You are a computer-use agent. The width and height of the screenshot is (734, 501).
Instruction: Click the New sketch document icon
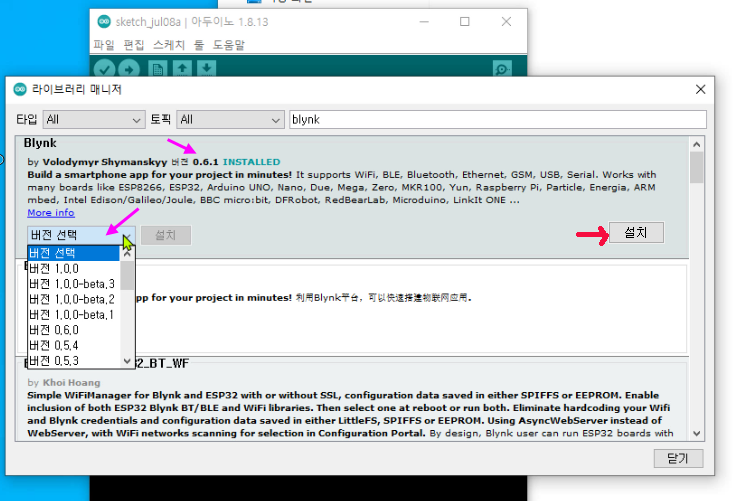pyautogui.click(x=157, y=69)
